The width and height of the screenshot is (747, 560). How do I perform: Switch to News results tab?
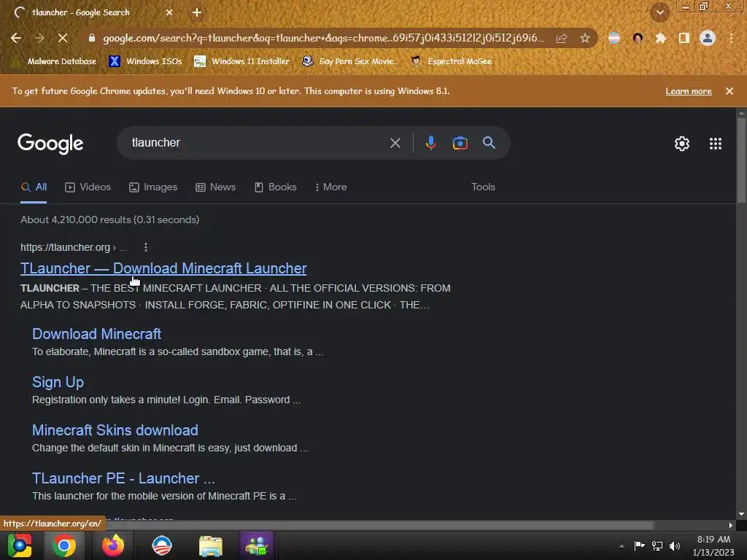click(216, 187)
